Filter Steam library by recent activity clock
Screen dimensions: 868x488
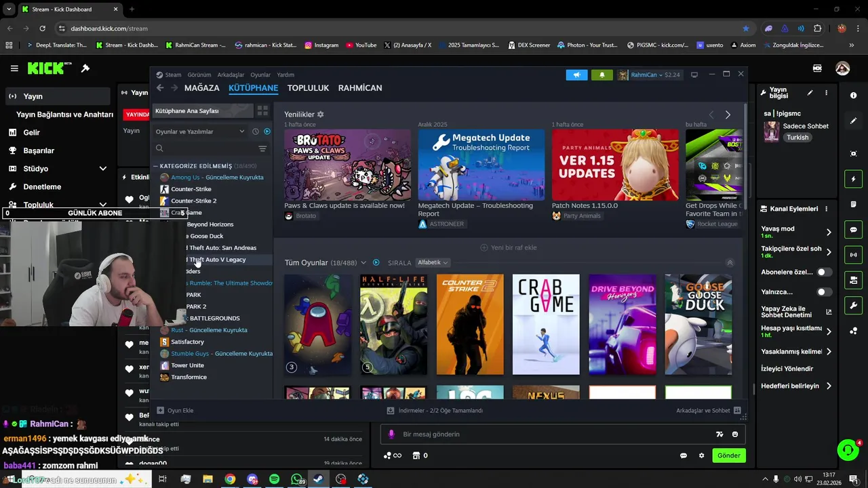pyautogui.click(x=256, y=131)
